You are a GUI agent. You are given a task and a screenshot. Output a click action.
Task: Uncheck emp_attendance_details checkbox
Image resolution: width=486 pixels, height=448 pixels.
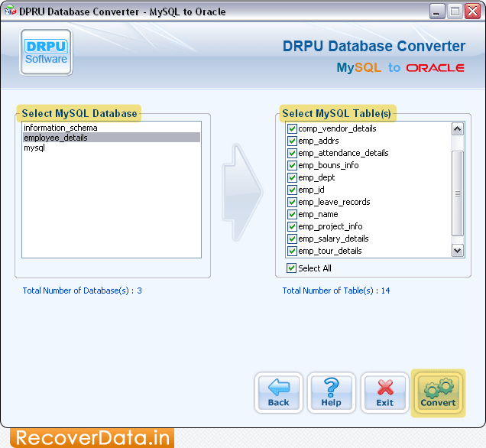[292, 153]
